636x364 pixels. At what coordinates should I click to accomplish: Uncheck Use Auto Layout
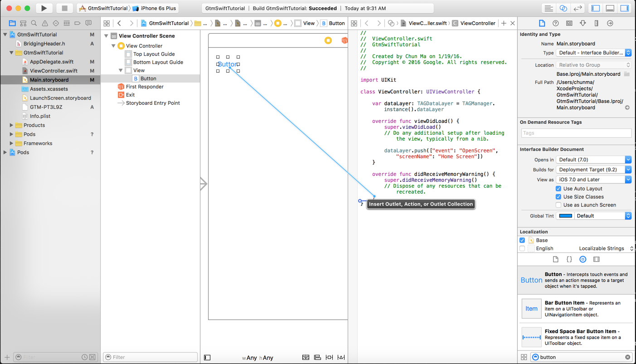[x=558, y=189]
